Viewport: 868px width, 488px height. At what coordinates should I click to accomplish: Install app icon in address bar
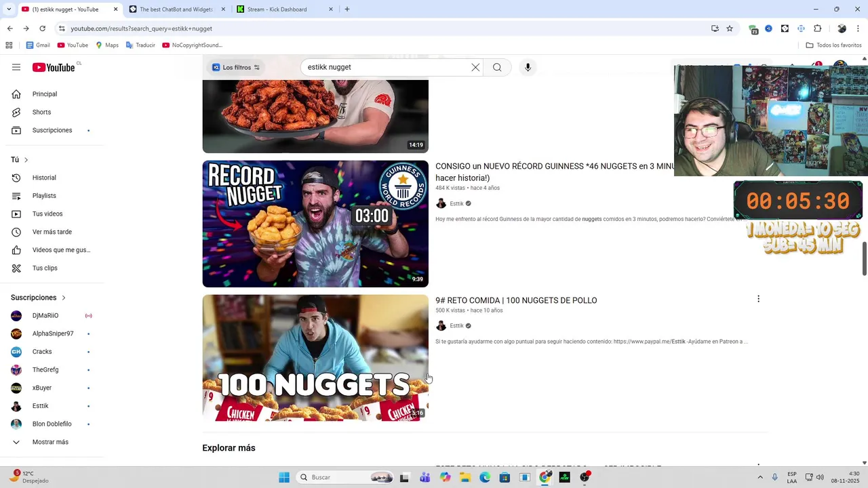pyautogui.click(x=715, y=28)
